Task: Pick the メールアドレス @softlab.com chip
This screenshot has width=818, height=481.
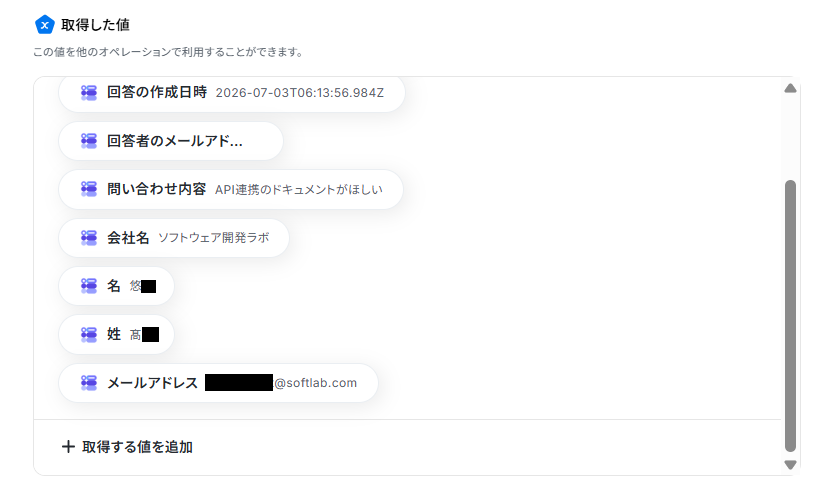Action: (x=218, y=383)
